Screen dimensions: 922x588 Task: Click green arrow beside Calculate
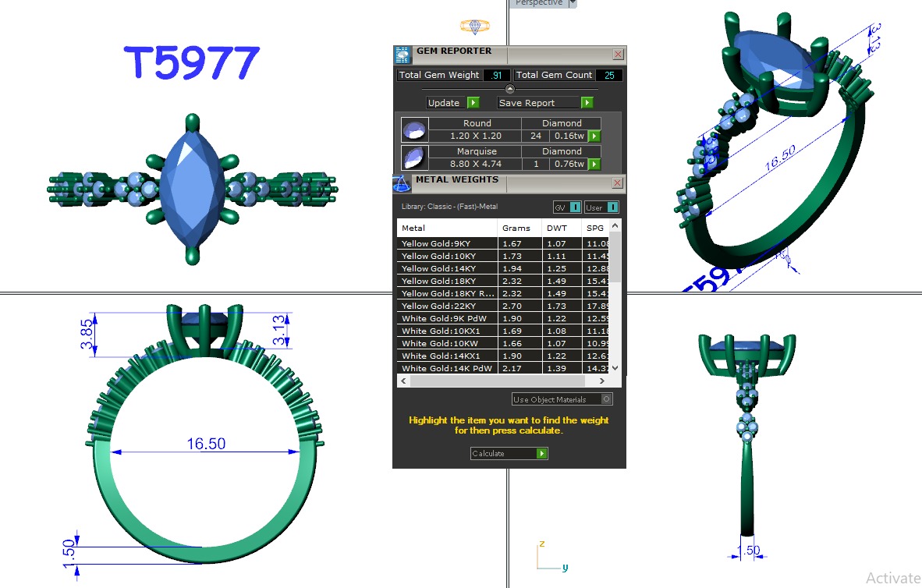(542, 453)
